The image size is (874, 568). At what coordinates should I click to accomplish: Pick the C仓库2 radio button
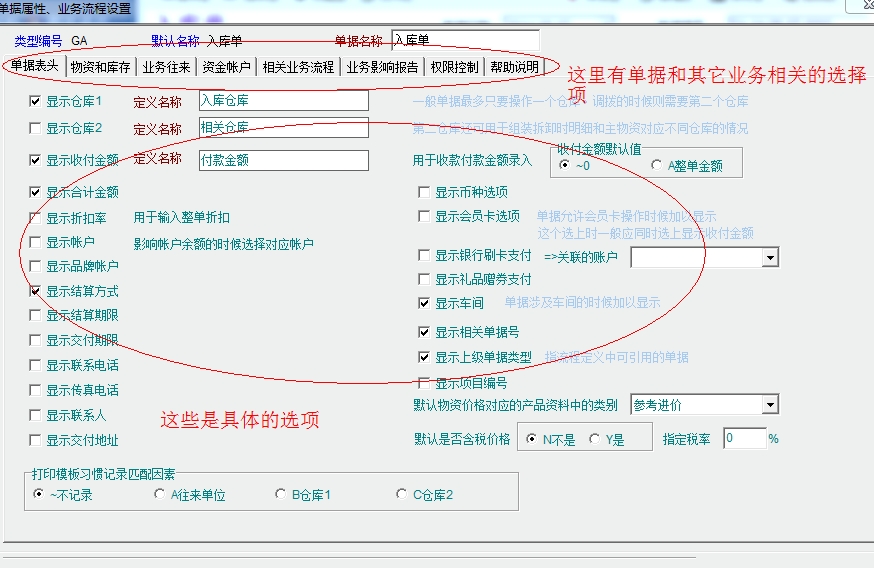click(402, 494)
